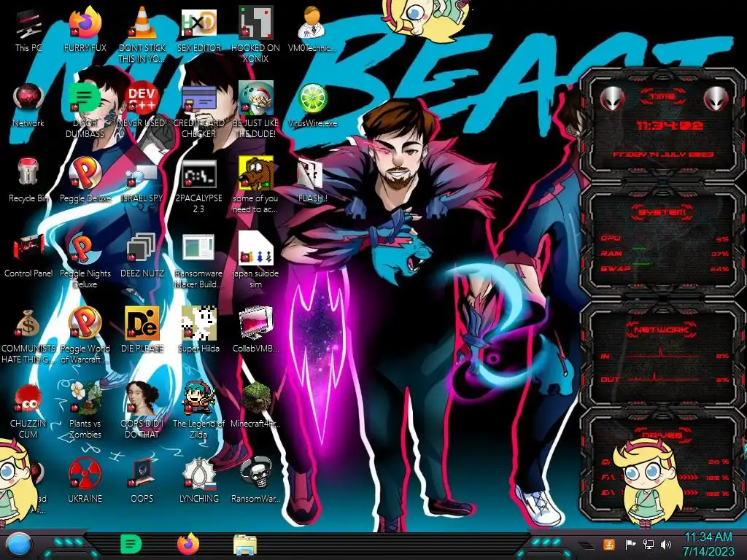This screenshot has width=747, height=560.
Task: Click the 11:34:02 digital clock text
Action: [x=670, y=125]
